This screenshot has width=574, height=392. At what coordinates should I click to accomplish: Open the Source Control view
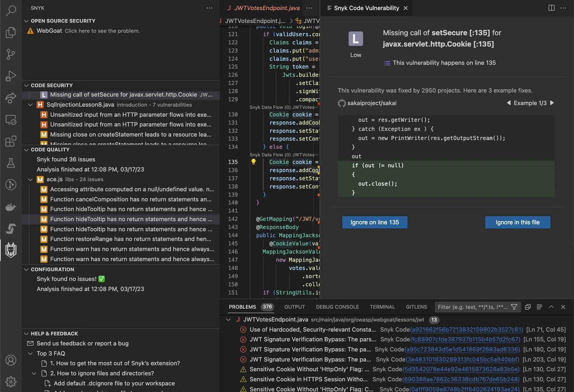click(11, 54)
